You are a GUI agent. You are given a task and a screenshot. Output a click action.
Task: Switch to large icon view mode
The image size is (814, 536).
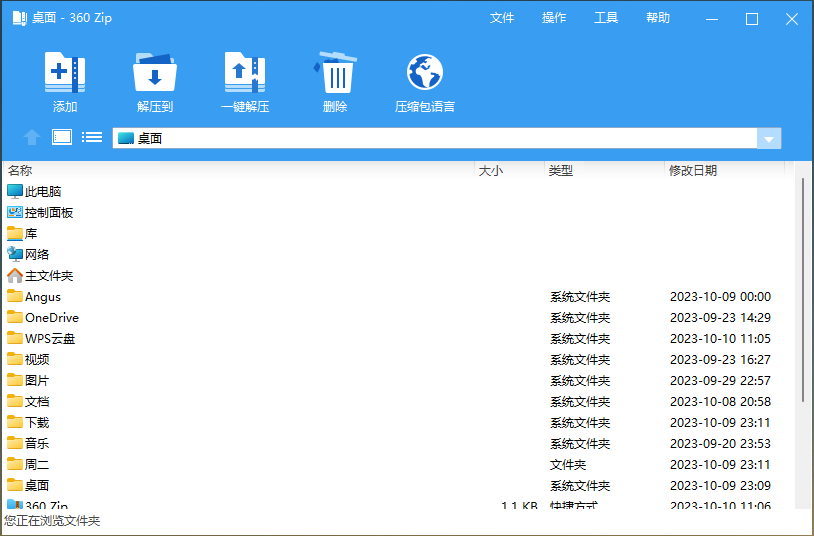[62, 137]
